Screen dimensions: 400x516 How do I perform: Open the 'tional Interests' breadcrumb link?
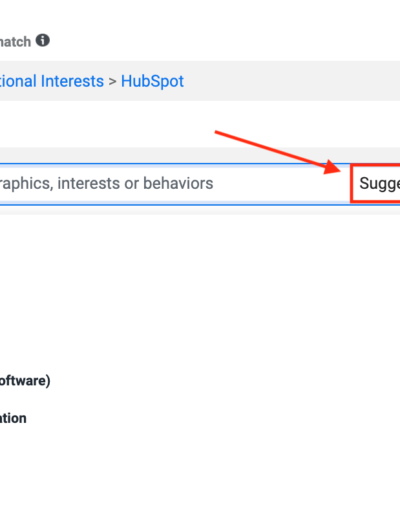(52, 81)
